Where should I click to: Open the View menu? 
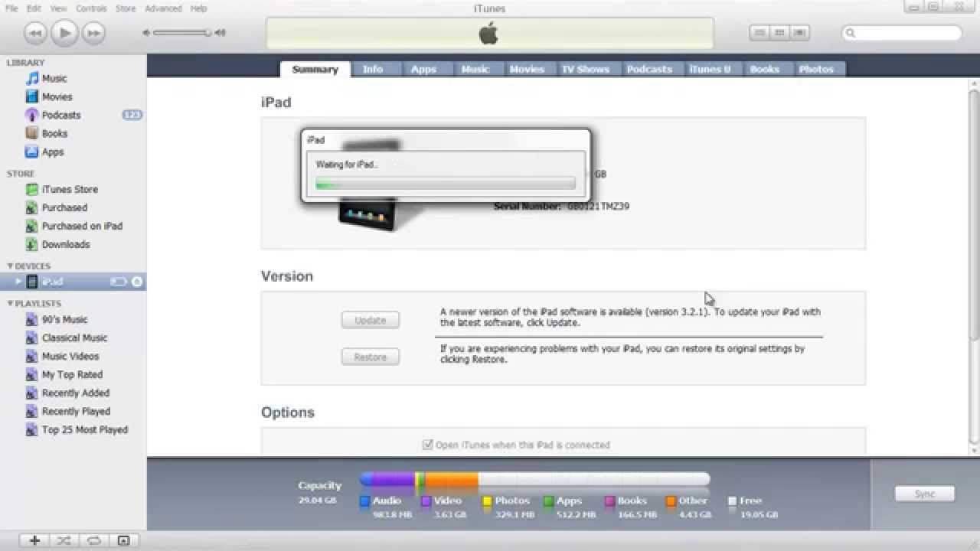(59, 8)
